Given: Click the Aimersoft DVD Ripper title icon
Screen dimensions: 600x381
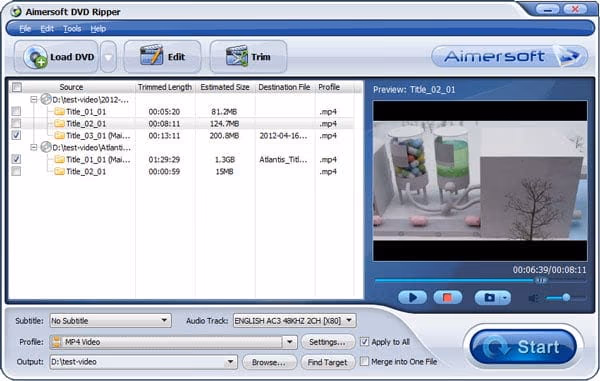Looking at the screenshot, I should 16,11.
